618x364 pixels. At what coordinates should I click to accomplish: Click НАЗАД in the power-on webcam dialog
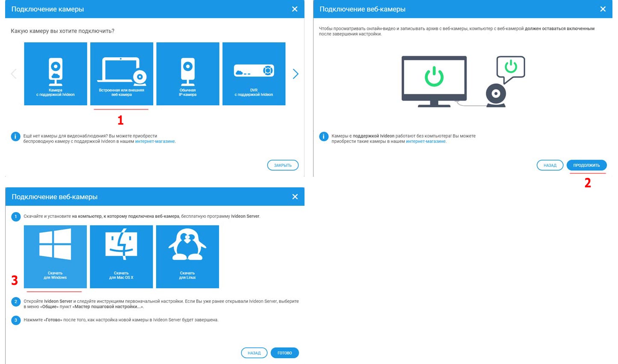(x=550, y=165)
